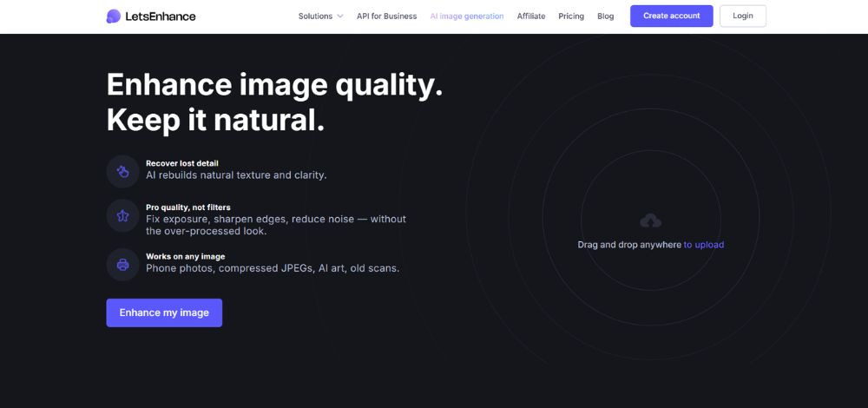Screen dimensions: 868x408
Task: Click the Enhance my image button
Action: (x=164, y=313)
